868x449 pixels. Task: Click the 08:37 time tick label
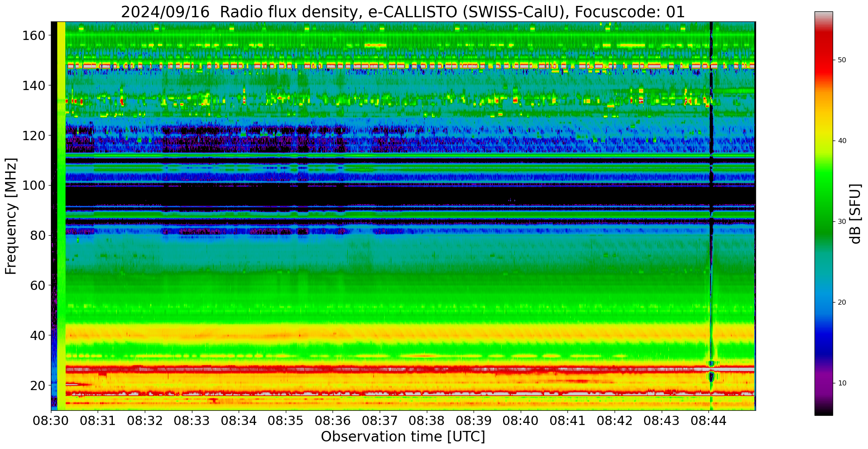pyautogui.click(x=380, y=420)
